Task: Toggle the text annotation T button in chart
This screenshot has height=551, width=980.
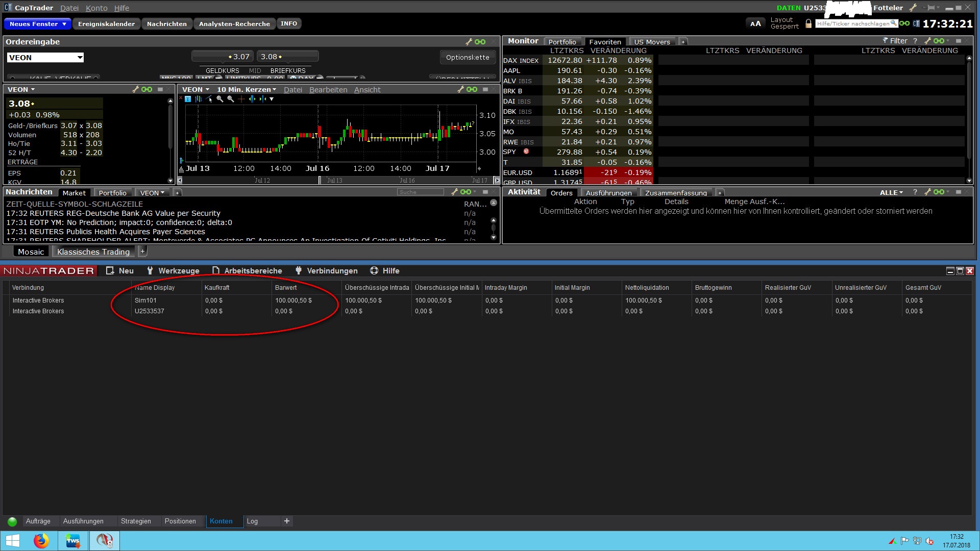Action: (188, 99)
